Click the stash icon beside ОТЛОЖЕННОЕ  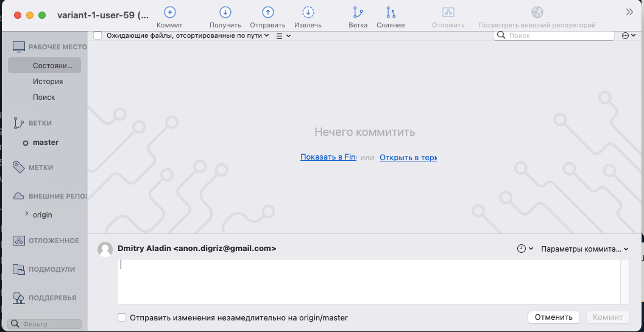(x=18, y=241)
